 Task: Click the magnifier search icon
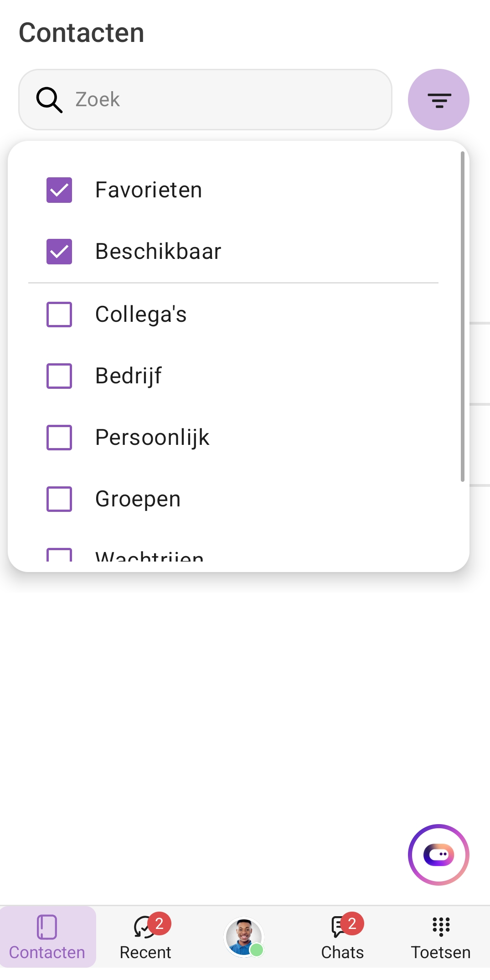[49, 100]
